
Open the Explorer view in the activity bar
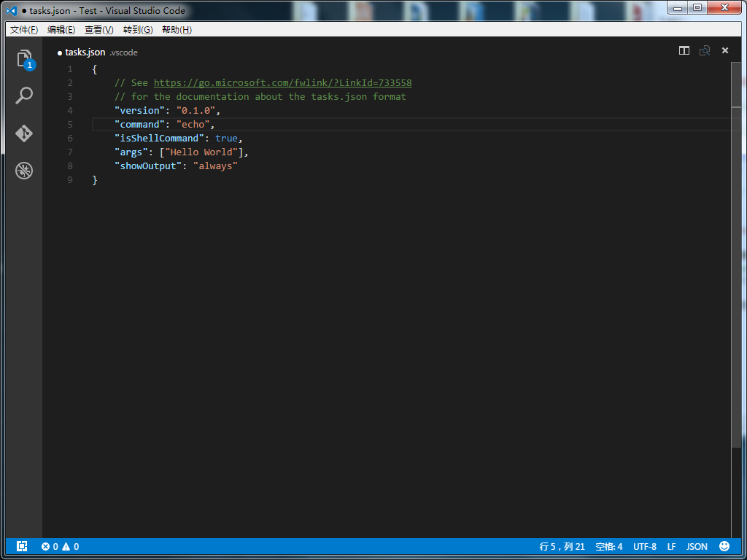[x=24, y=59]
